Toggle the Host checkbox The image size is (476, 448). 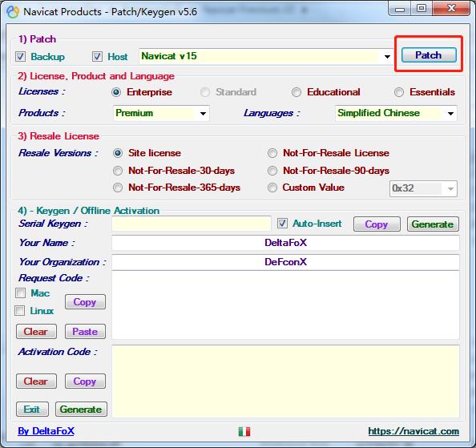click(x=97, y=56)
